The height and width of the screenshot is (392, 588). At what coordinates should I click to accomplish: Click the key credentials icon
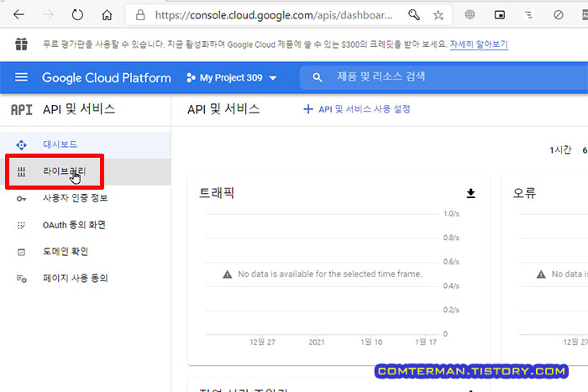21,198
